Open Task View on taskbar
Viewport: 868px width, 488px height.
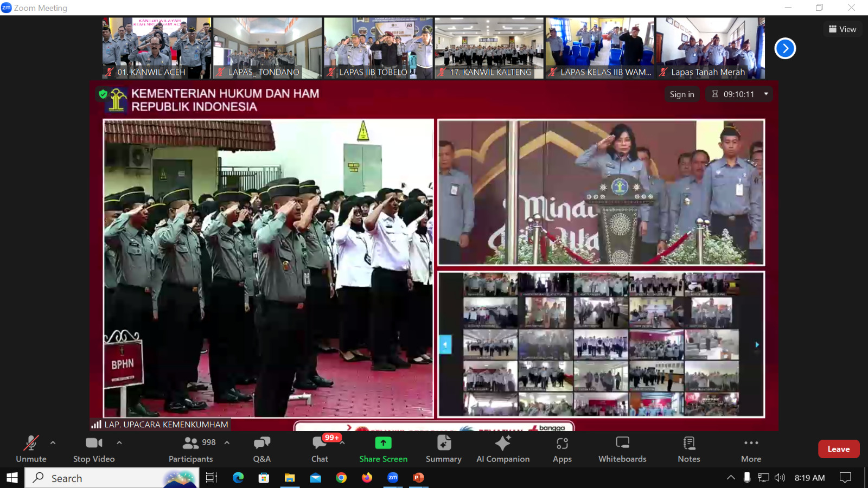(x=212, y=478)
